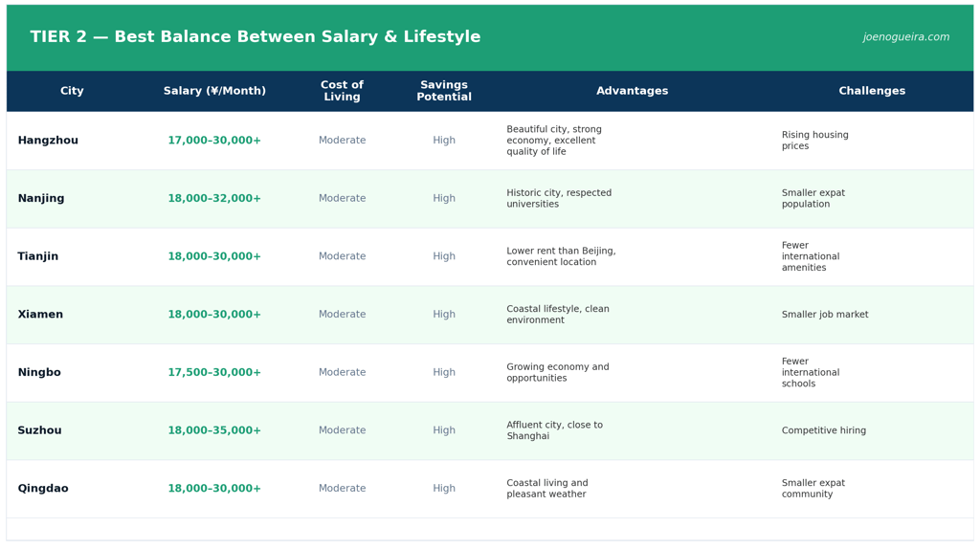Image resolution: width=980 pixels, height=549 pixels.
Task: Select the Xiamen city cell
Action: [x=40, y=314]
